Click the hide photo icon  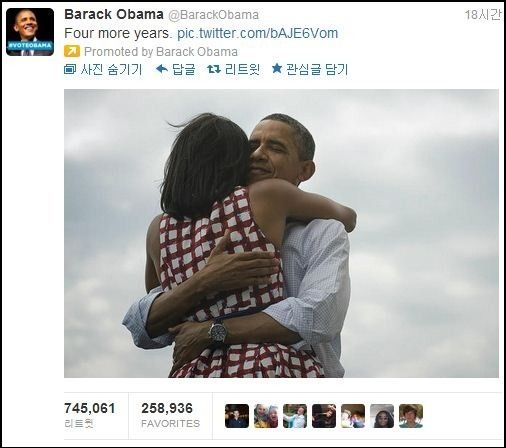click(70, 70)
